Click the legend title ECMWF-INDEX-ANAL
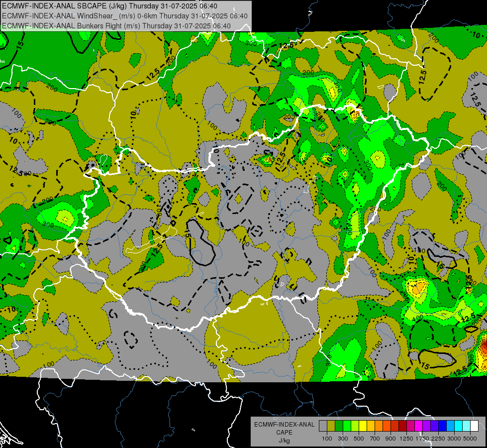 point(284,425)
